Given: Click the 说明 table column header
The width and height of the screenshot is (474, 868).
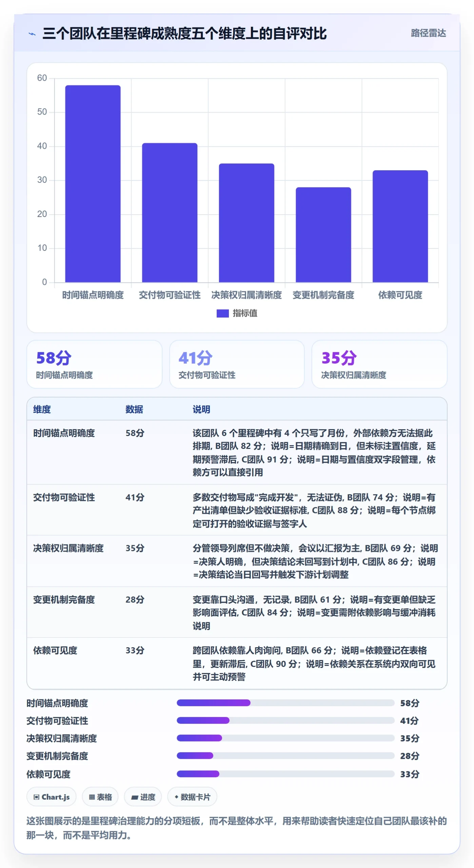Looking at the screenshot, I should [x=201, y=409].
